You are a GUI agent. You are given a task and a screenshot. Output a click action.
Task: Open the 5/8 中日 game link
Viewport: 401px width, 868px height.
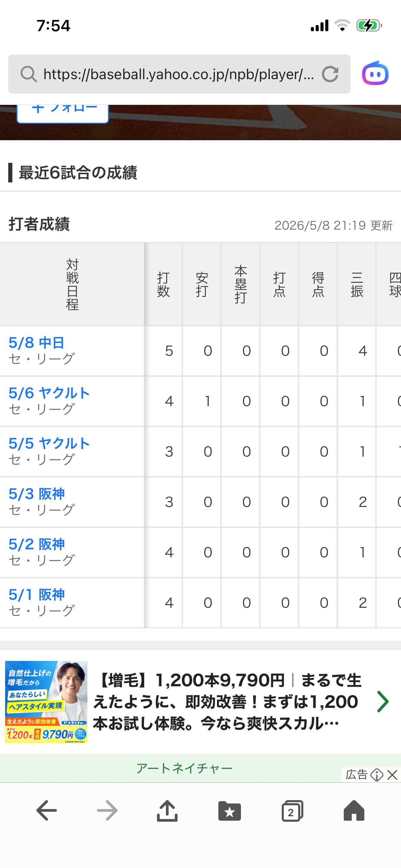(36, 342)
